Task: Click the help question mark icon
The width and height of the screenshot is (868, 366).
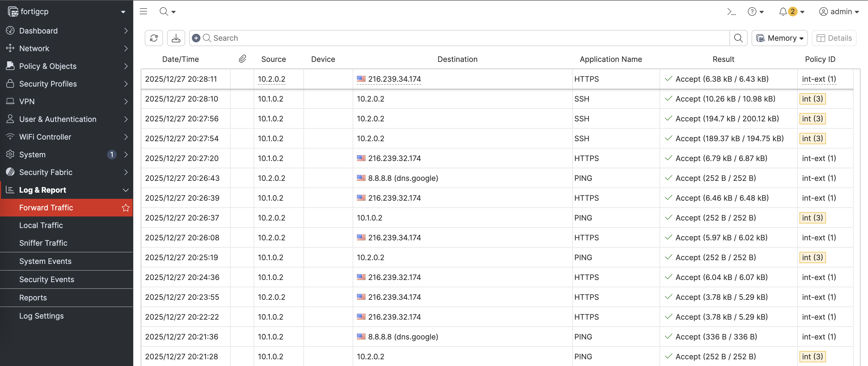Action: pyautogui.click(x=752, y=12)
